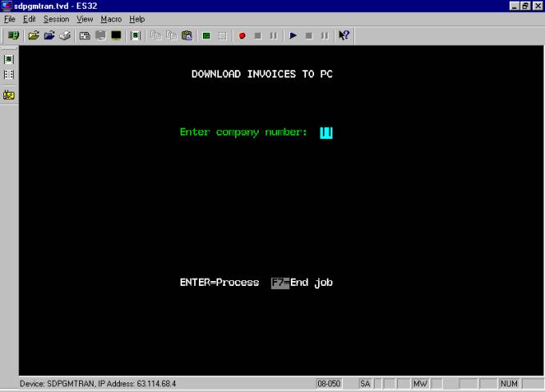
Task: Click the gray monitor toolbar icon
Action: pyautogui.click(x=101, y=35)
